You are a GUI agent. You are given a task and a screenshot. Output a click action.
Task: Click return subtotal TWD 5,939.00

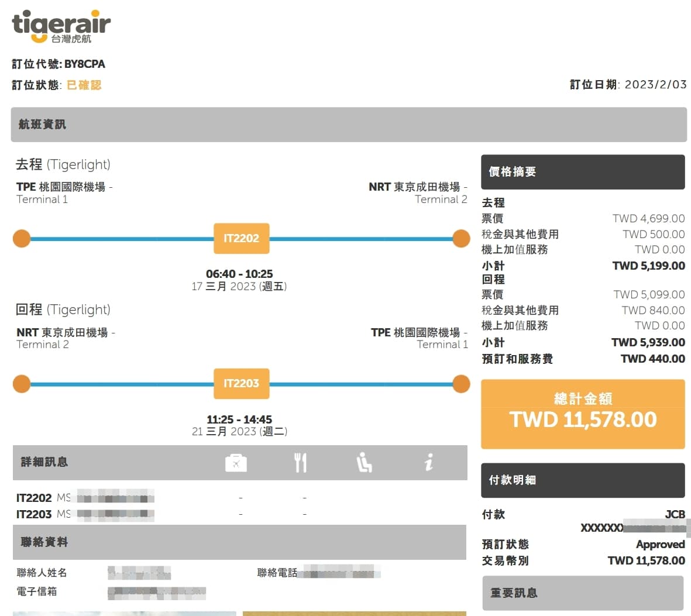pos(648,342)
